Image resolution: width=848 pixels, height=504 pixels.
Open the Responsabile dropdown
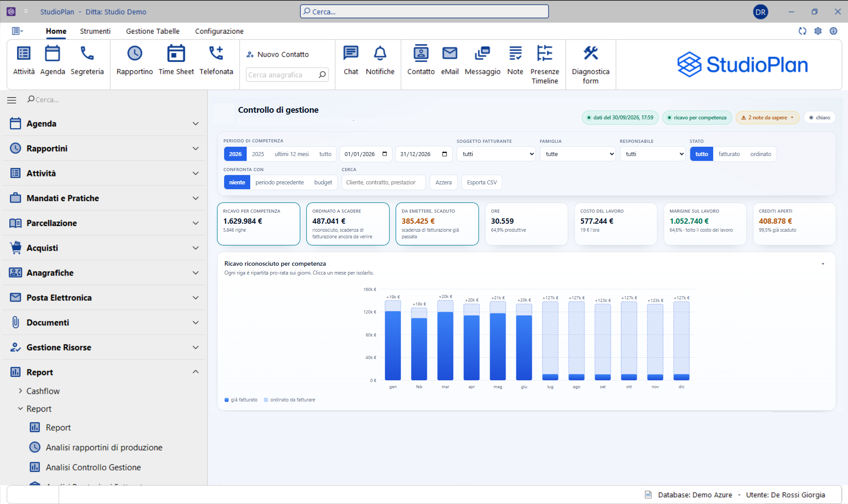tap(652, 154)
